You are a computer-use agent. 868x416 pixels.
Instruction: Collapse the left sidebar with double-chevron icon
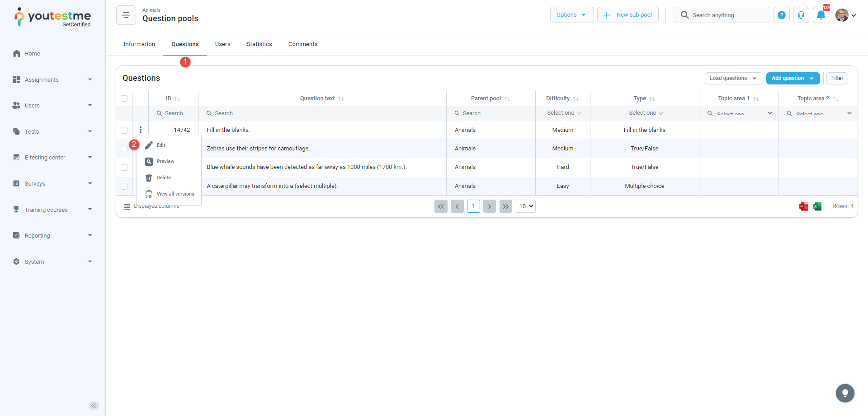pos(94,406)
